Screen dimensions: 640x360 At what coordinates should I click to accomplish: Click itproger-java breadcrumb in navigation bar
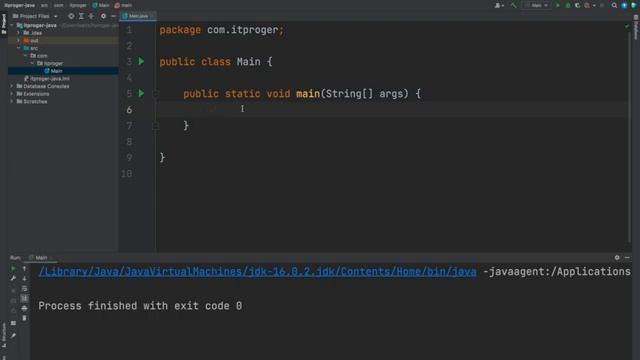click(20, 5)
